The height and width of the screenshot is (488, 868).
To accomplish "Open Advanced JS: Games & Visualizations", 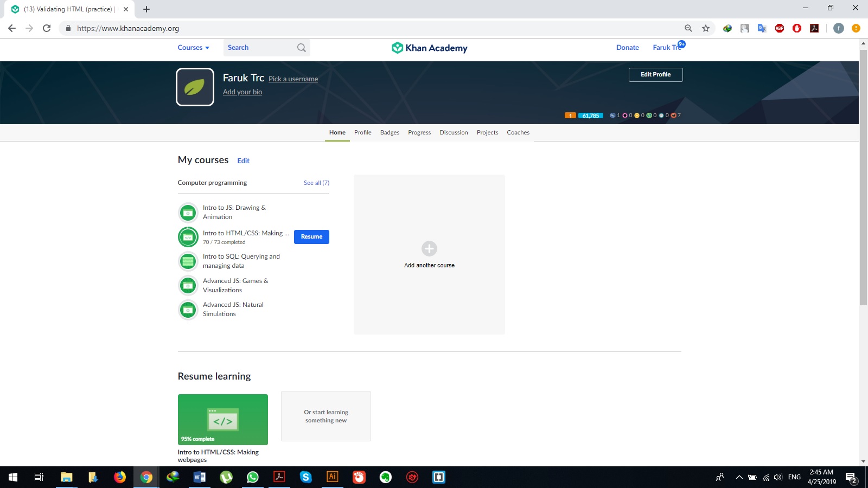I will tap(235, 285).
